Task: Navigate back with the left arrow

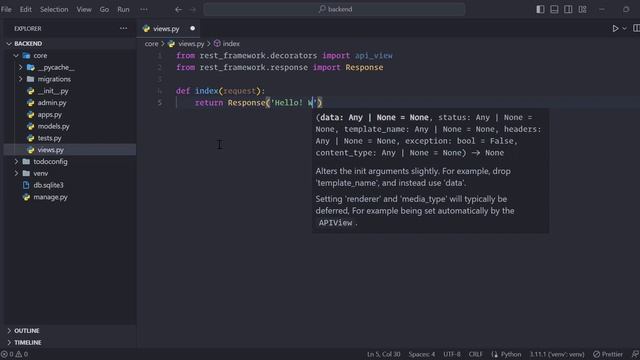Action: [178, 9]
